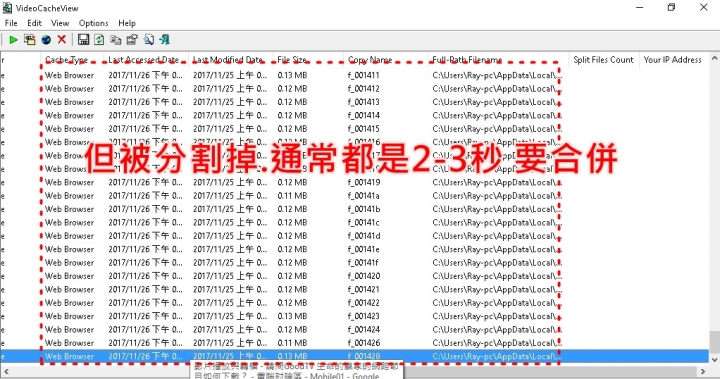
Task: Select the row with copy name f_001413
Action: pyautogui.click(x=354, y=102)
